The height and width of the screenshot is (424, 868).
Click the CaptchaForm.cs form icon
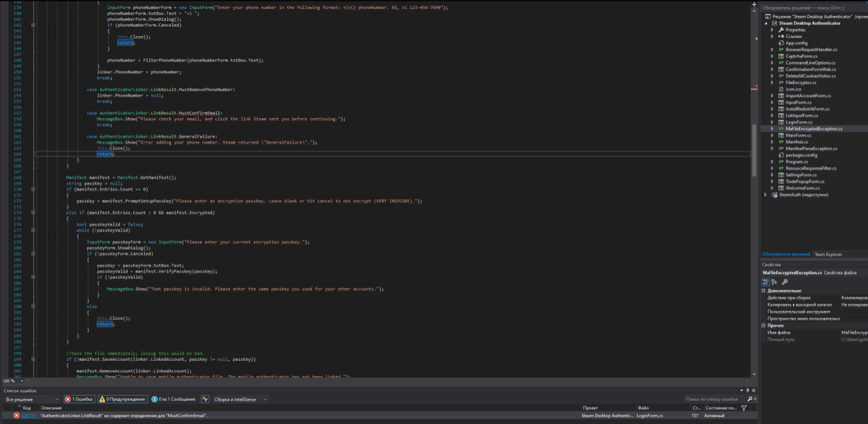(781, 56)
